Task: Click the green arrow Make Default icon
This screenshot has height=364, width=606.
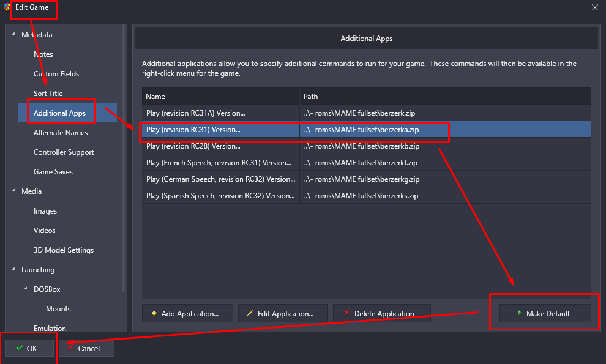Action: click(x=520, y=313)
